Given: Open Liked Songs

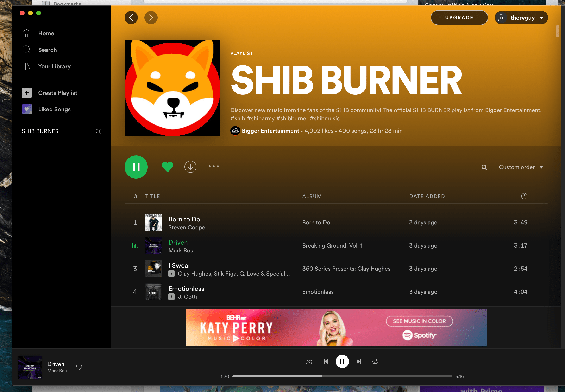Looking at the screenshot, I should point(54,109).
